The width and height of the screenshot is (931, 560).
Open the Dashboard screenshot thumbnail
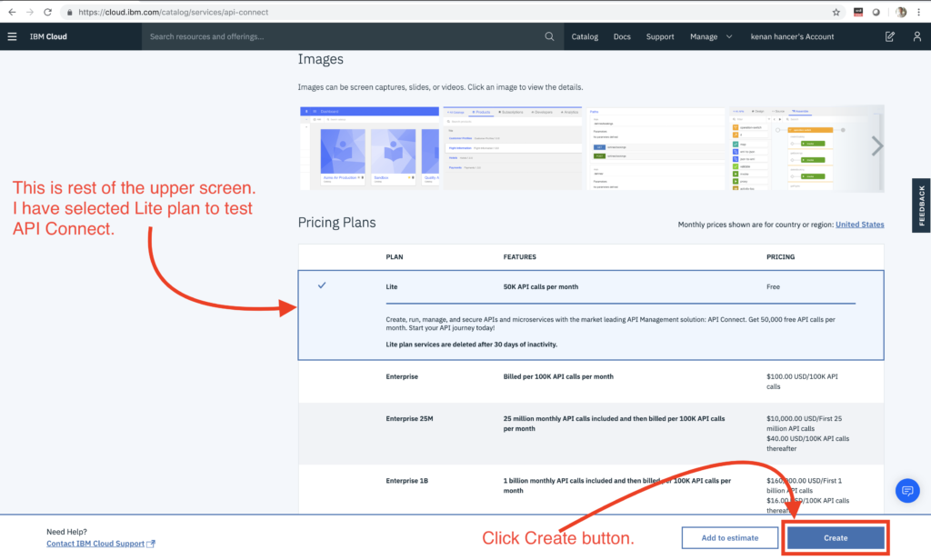[369, 148]
